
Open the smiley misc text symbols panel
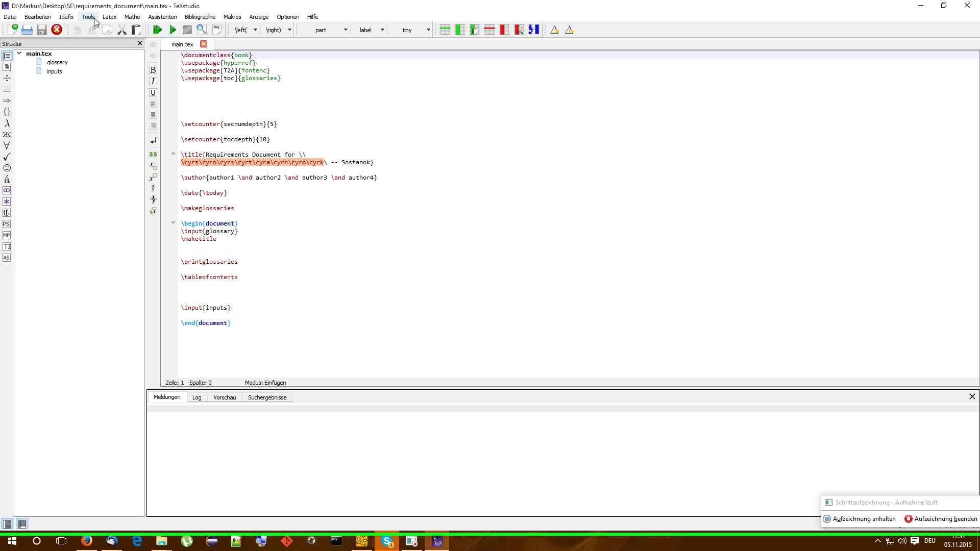pyautogui.click(x=7, y=168)
